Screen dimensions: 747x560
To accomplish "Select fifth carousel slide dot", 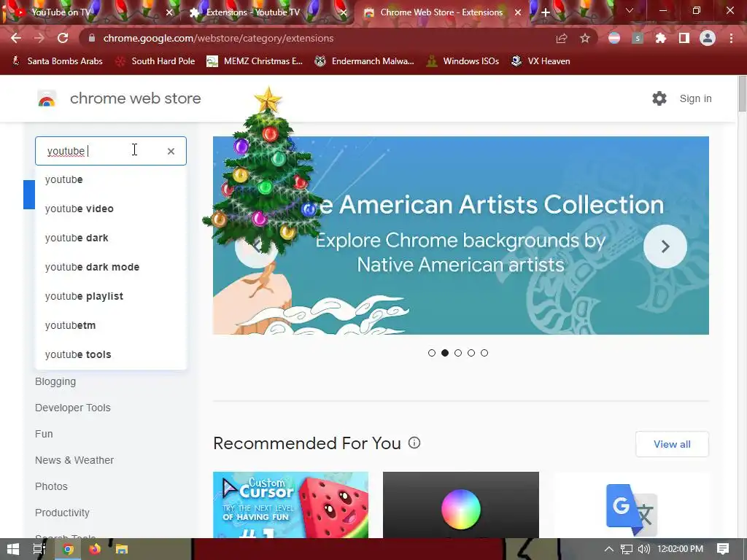I will pyautogui.click(x=484, y=353).
